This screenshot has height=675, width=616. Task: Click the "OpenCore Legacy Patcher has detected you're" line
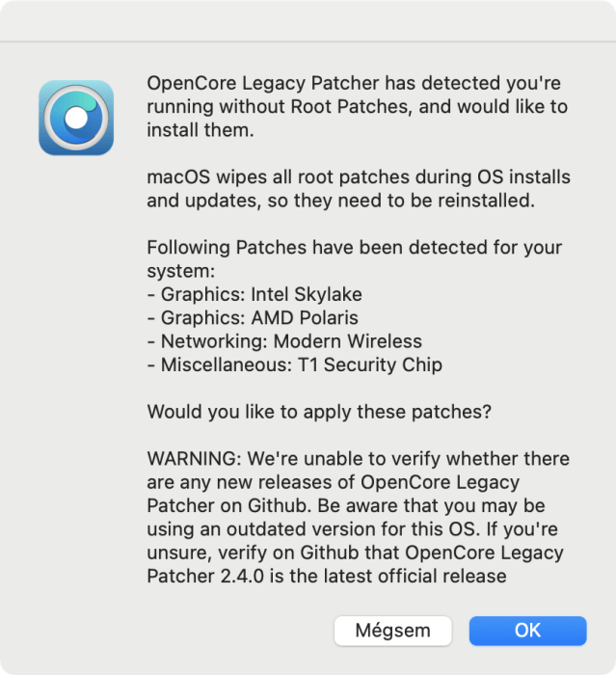click(354, 83)
